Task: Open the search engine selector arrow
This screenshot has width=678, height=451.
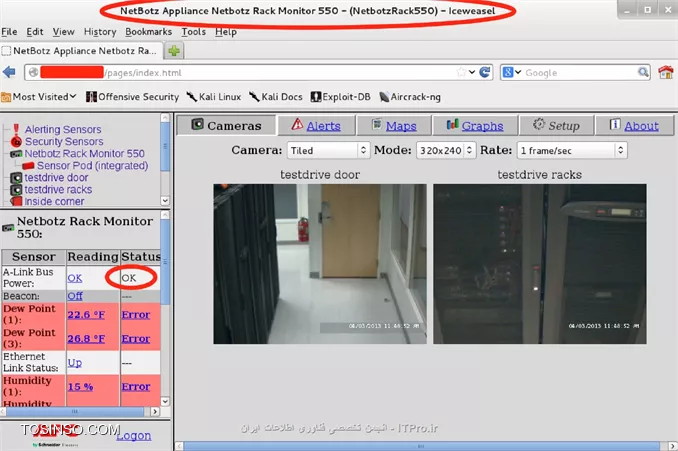Action: tap(518, 72)
